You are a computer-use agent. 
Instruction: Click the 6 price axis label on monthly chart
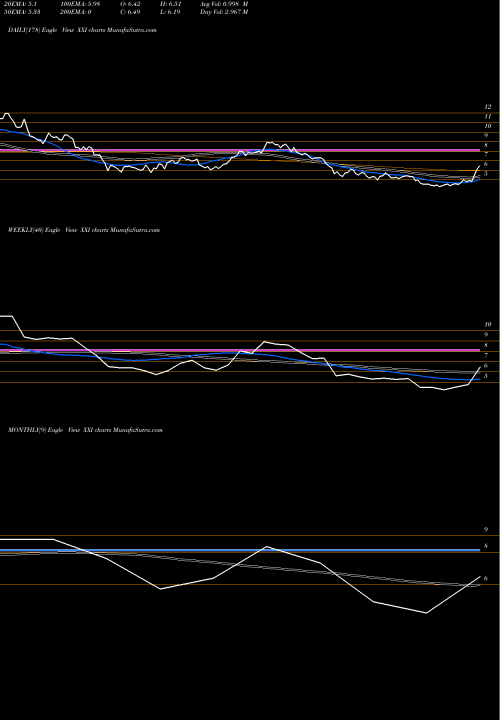click(x=486, y=579)
